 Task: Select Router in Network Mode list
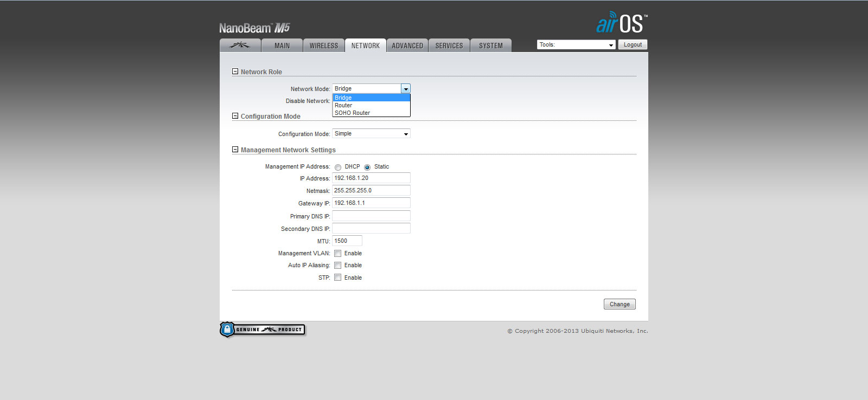(x=343, y=105)
